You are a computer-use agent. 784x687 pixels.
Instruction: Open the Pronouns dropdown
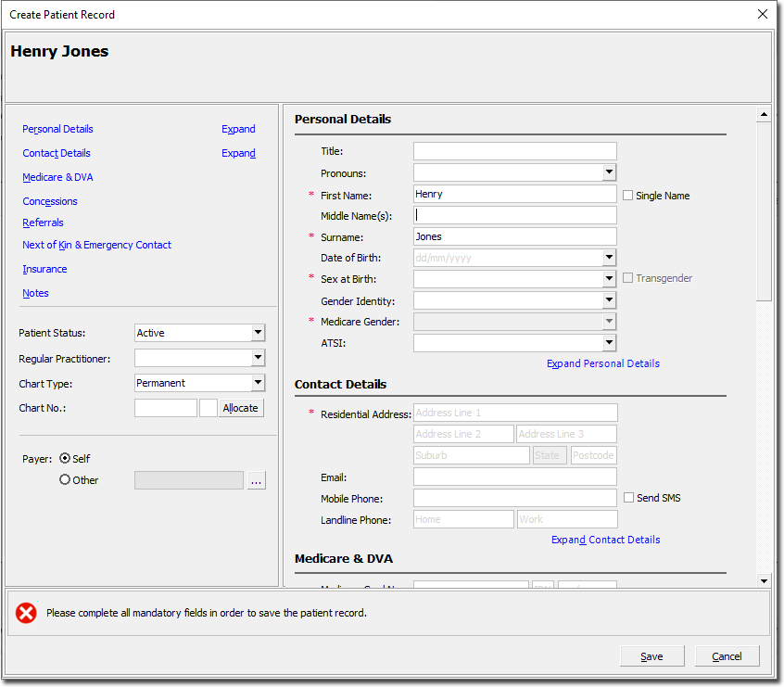(x=609, y=172)
